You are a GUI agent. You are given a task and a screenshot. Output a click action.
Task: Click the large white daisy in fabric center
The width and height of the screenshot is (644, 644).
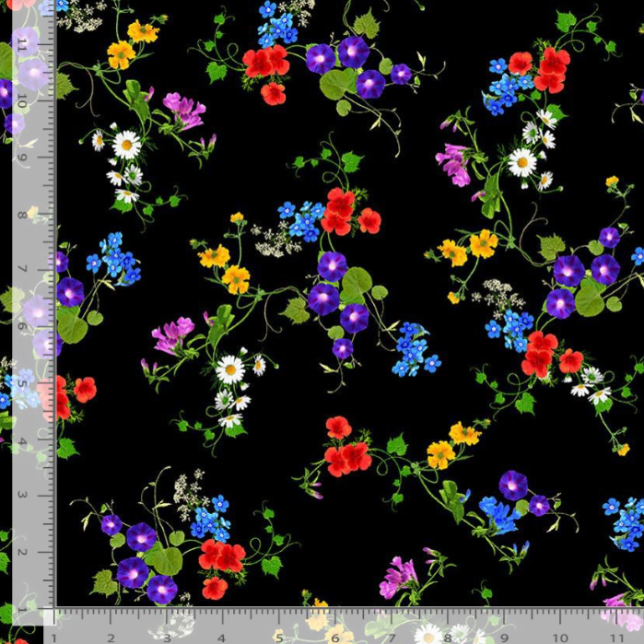(x=230, y=369)
